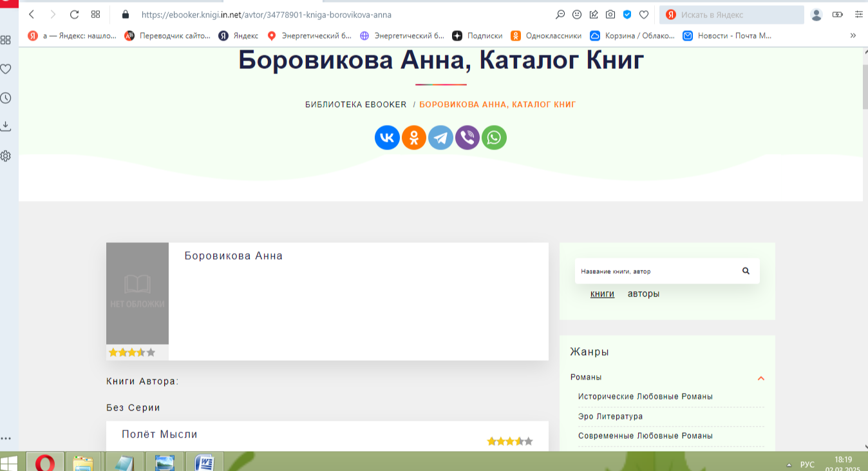Click the Opera icon in taskbar
868x471 pixels.
pyautogui.click(x=44, y=462)
